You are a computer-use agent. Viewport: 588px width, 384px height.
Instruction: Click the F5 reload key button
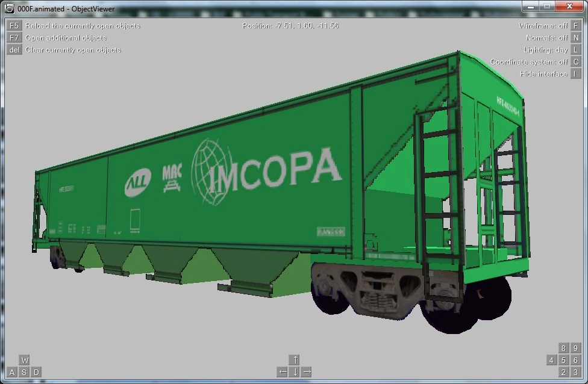(14, 25)
